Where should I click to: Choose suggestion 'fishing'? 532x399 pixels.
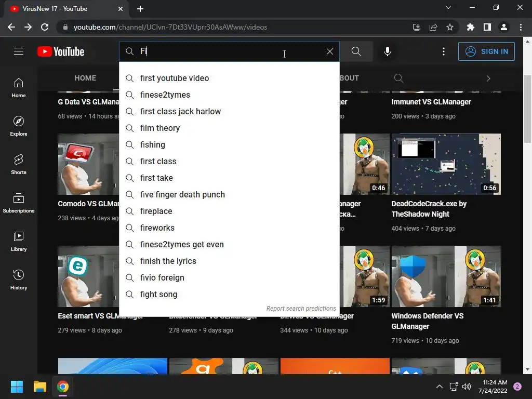229,144
